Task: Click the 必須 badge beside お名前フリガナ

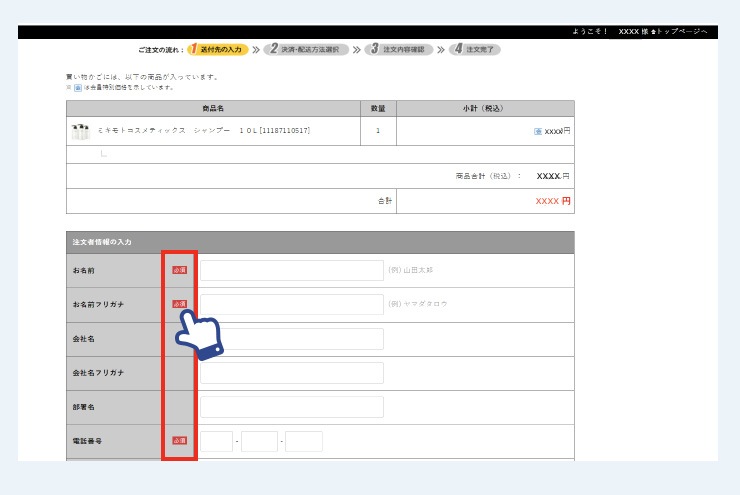Action: pyautogui.click(x=180, y=304)
